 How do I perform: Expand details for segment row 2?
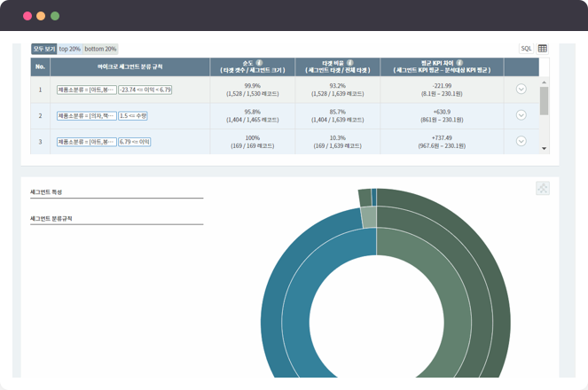521,115
